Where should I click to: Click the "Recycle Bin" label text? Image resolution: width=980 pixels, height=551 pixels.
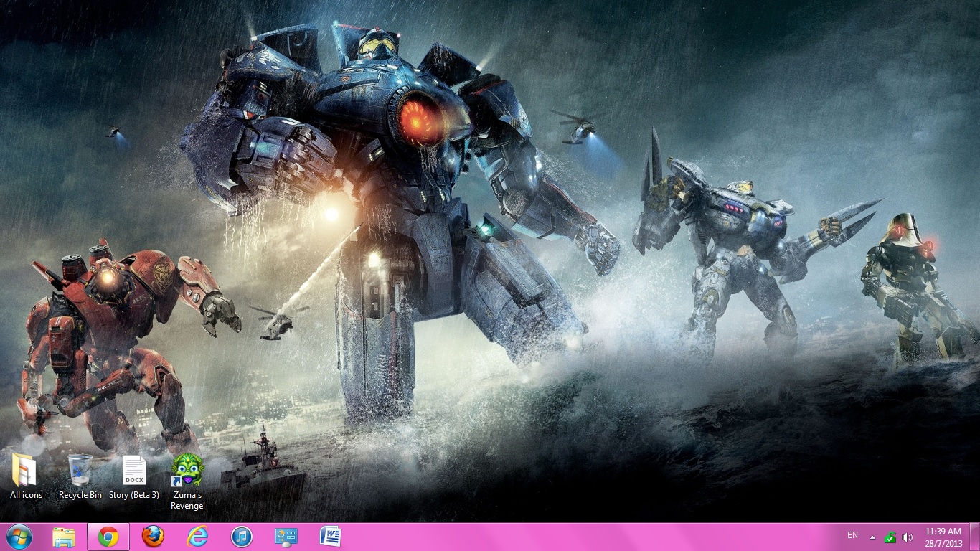point(80,495)
